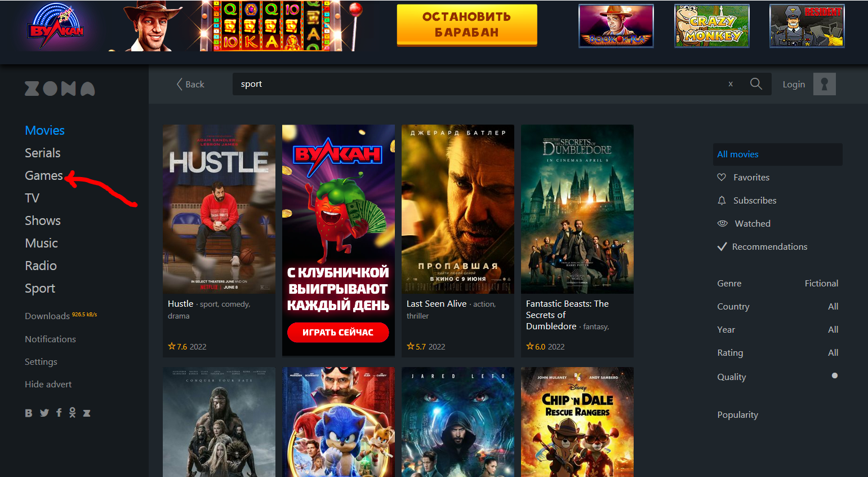
Task: Click the ОСТАНОВИТЬ БАРАБАН yellow button
Action: (x=467, y=25)
